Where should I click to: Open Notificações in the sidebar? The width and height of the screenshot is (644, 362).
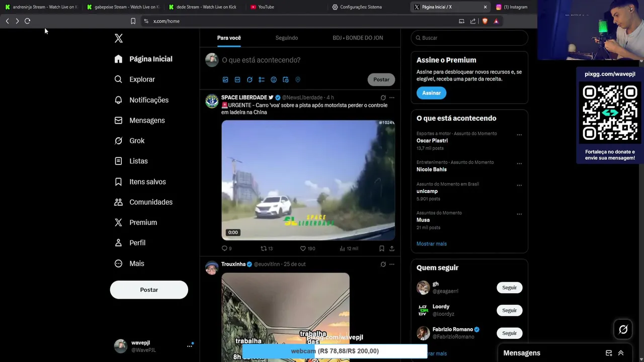[141, 100]
